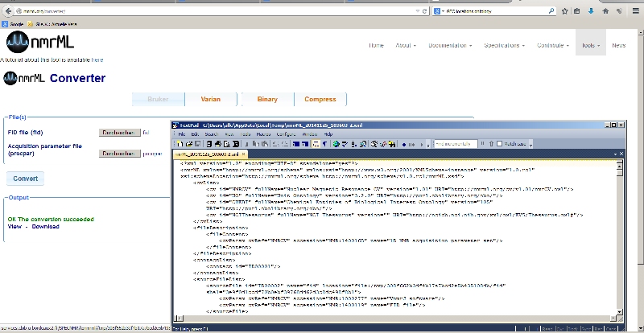Open the Search menu in TextPad
The height and width of the screenshot is (333, 644).
click(212, 134)
